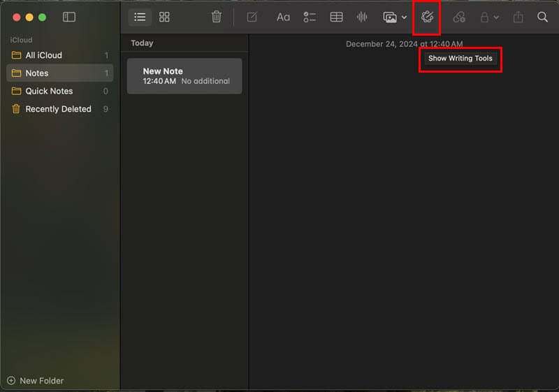Switch to gallery grid view
Viewport: 559px width, 392px height.
pos(164,17)
